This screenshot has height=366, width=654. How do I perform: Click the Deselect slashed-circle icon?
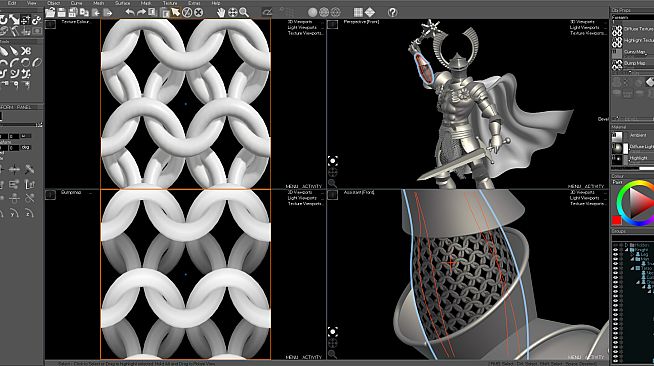187,13
